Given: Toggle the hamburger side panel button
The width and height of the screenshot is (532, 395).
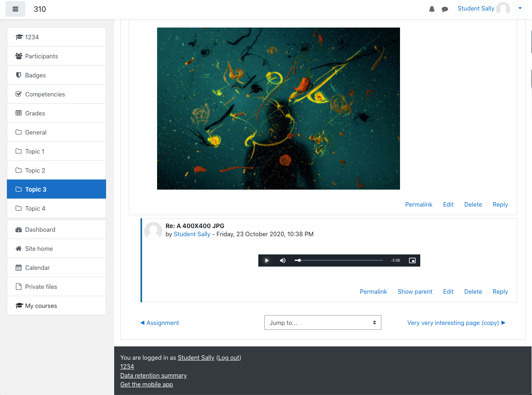Looking at the screenshot, I should coord(15,9).
